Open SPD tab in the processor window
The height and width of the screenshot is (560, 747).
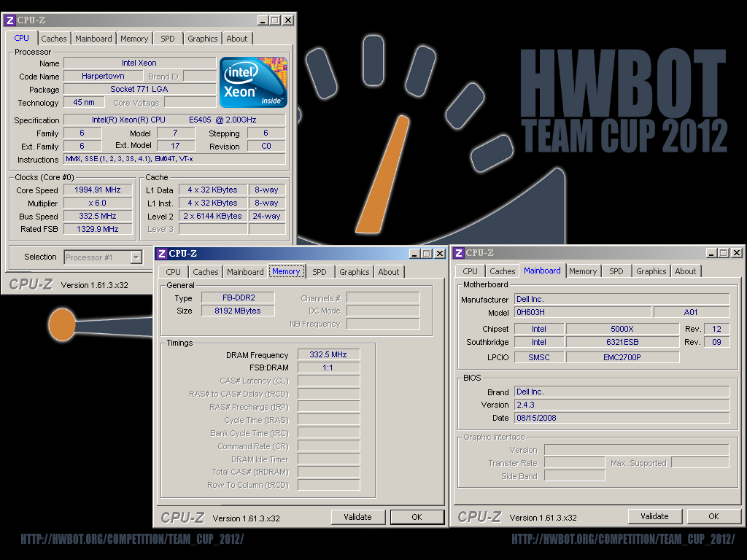168,39
